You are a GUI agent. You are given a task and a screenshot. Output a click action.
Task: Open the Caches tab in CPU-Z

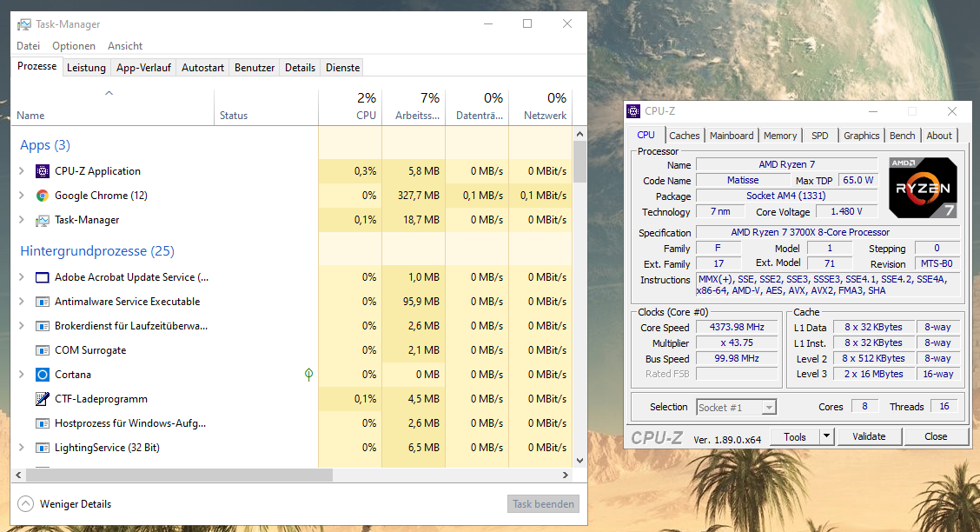pos(685,136)
